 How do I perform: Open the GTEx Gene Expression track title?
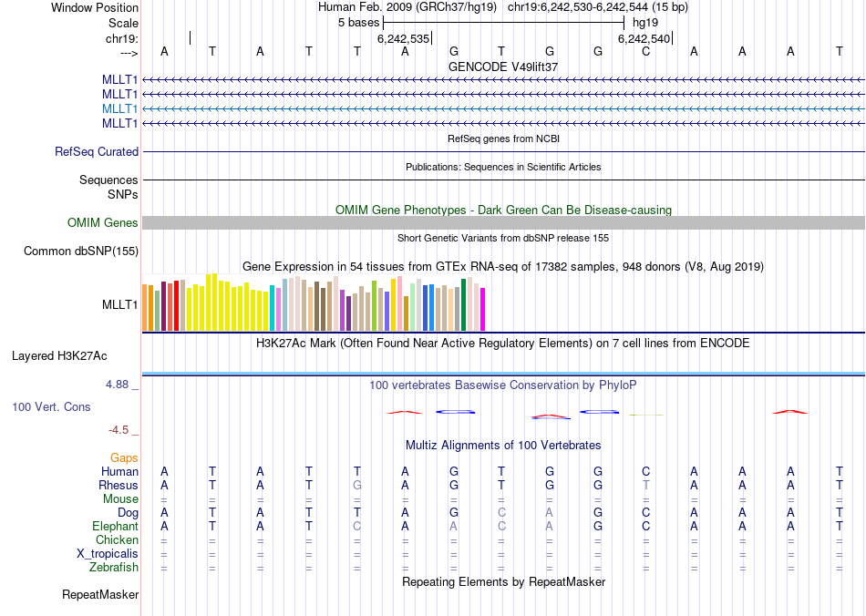503,267
